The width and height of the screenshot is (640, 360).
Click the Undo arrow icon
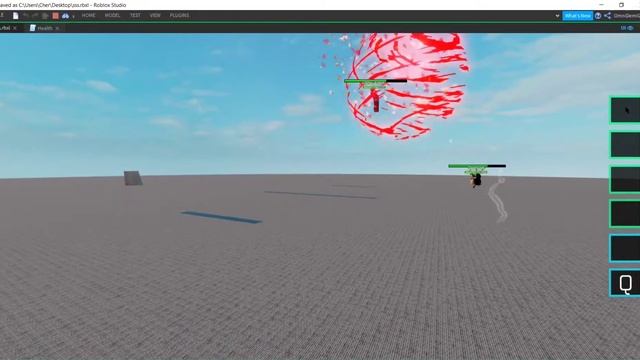(26, 16)
